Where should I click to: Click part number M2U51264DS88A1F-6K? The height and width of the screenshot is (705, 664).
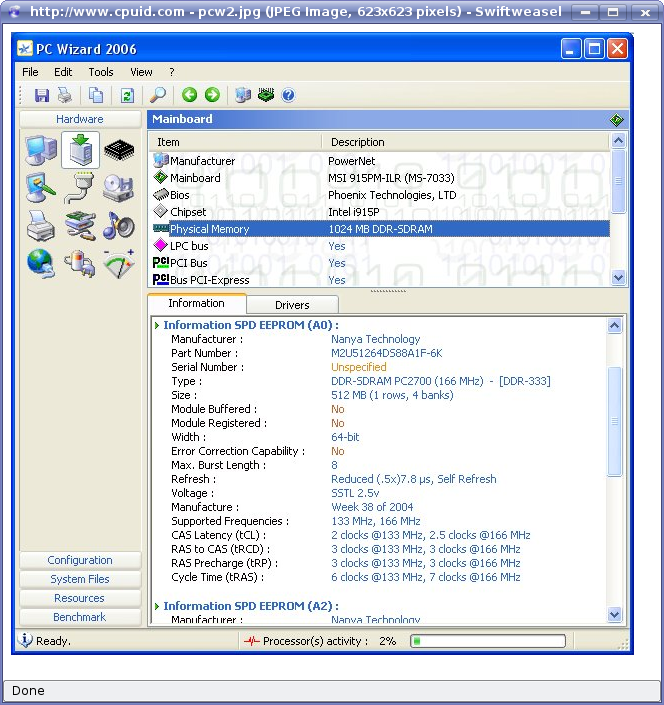[387, 353]
